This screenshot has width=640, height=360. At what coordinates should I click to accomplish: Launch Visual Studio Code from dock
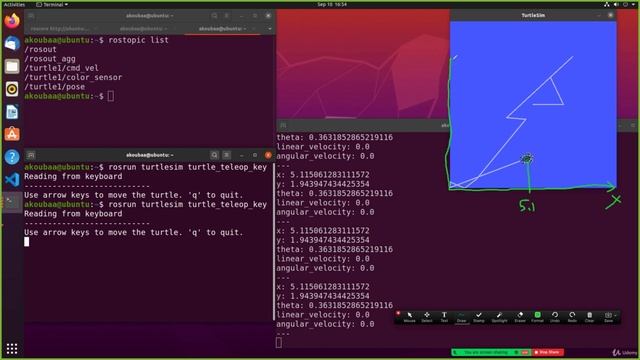coord(12,180)
